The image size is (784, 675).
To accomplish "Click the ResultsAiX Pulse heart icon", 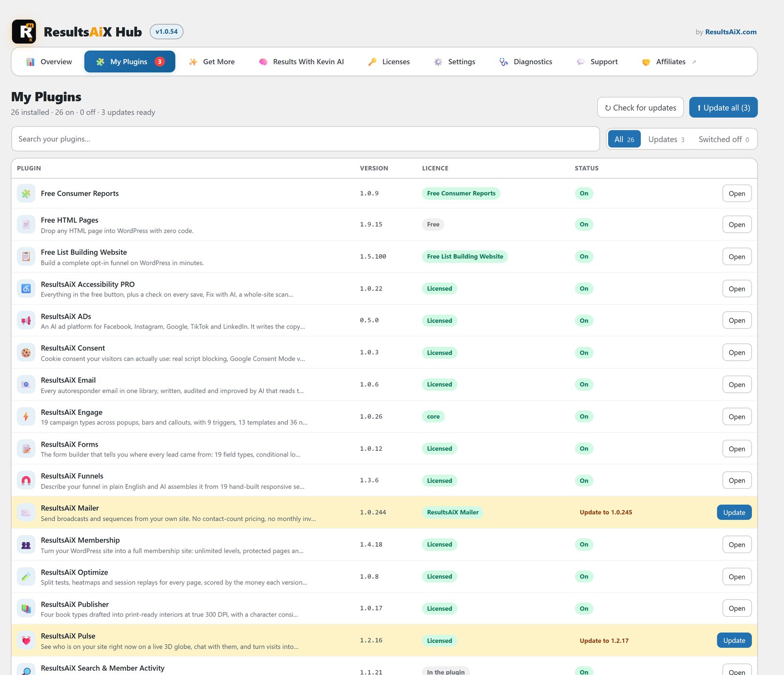I will [26, 641].
